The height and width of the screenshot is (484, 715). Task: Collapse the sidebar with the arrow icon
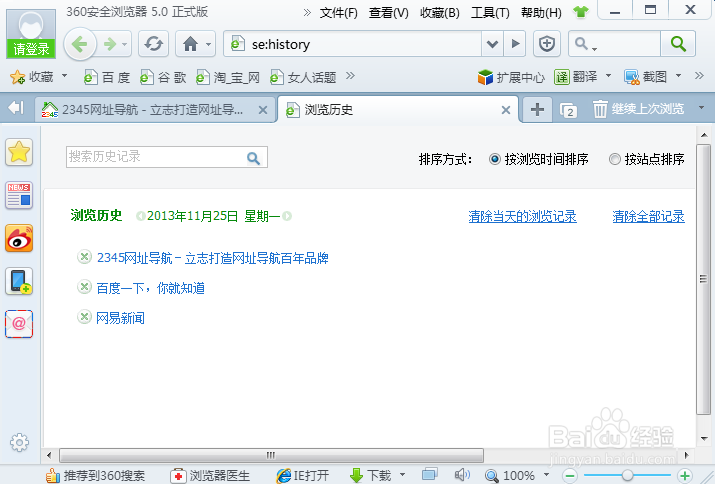16,108
